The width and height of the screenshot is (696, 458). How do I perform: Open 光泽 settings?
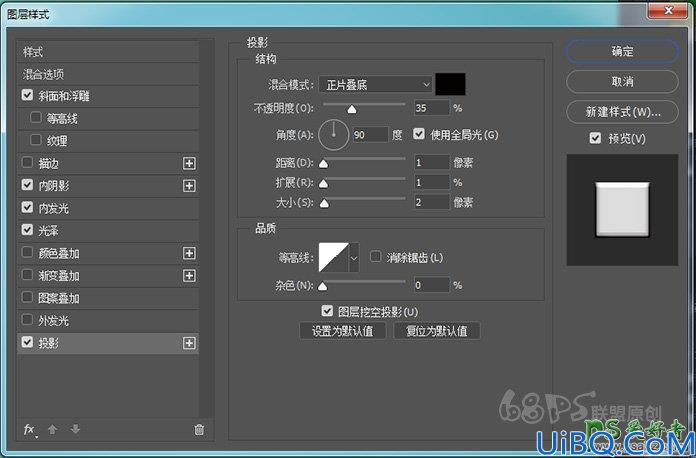[x=48, y=231]
